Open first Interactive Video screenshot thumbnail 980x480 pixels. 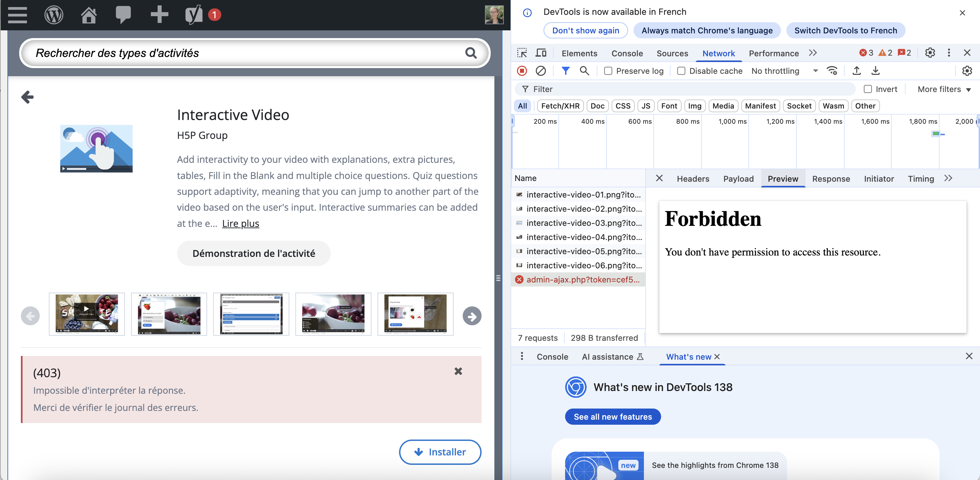pyautogui.click(x=87, y=314)
